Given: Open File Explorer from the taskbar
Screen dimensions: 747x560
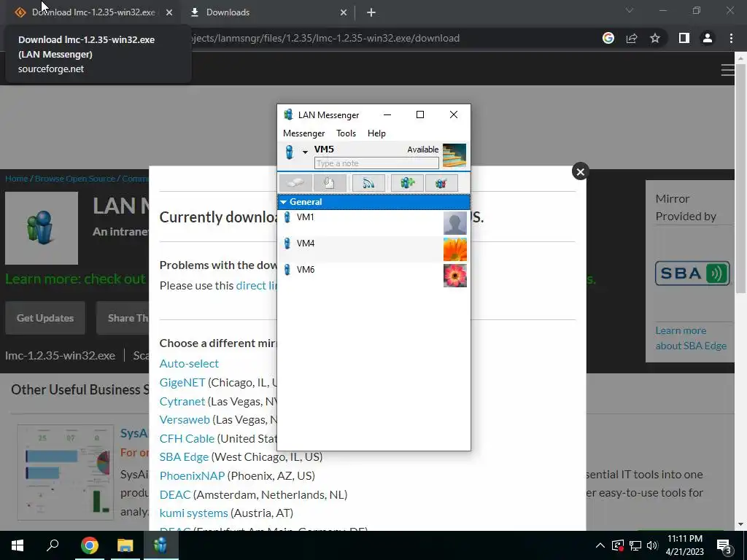Looking at the screenshot, I should 125,545.
